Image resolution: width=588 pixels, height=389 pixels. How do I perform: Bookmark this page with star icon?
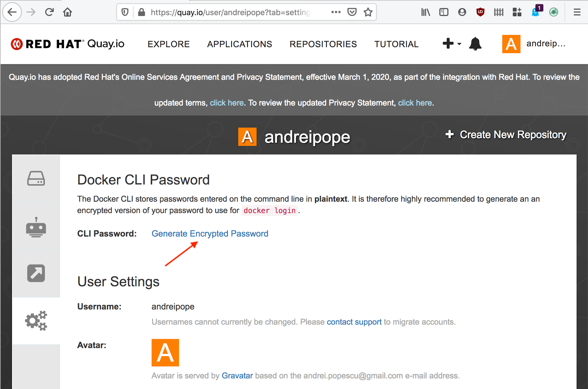(x=368, y=12)
